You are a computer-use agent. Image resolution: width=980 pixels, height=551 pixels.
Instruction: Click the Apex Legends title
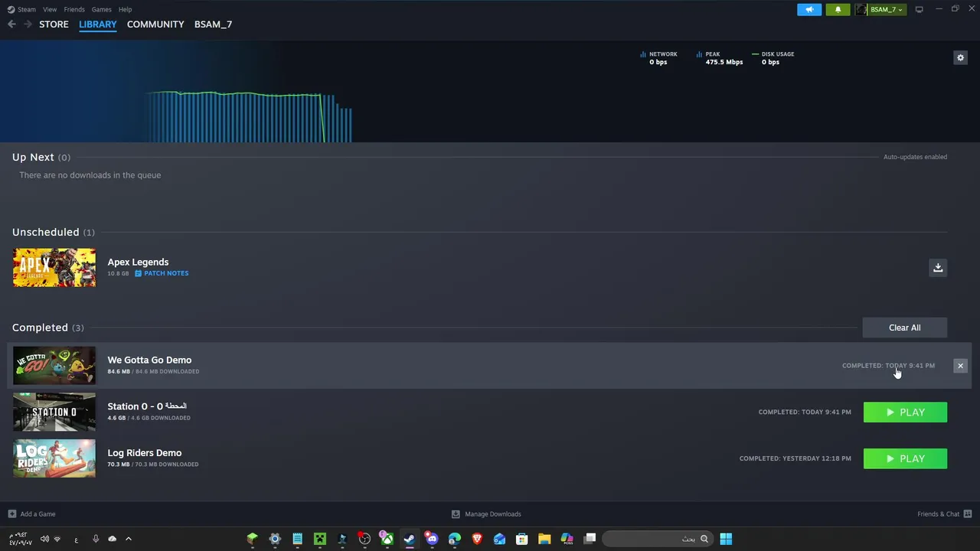(138, 262)
